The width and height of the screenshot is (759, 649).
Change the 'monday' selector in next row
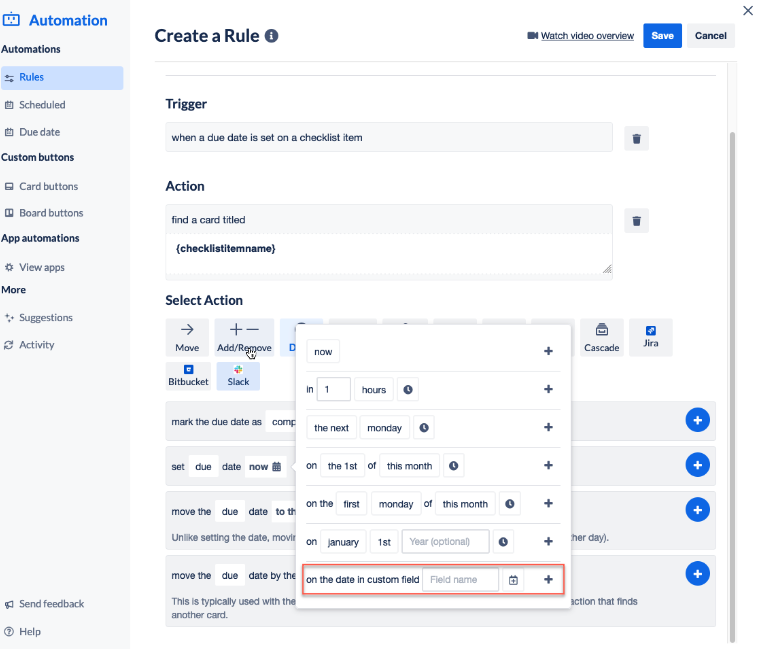[x=384, y=428]
